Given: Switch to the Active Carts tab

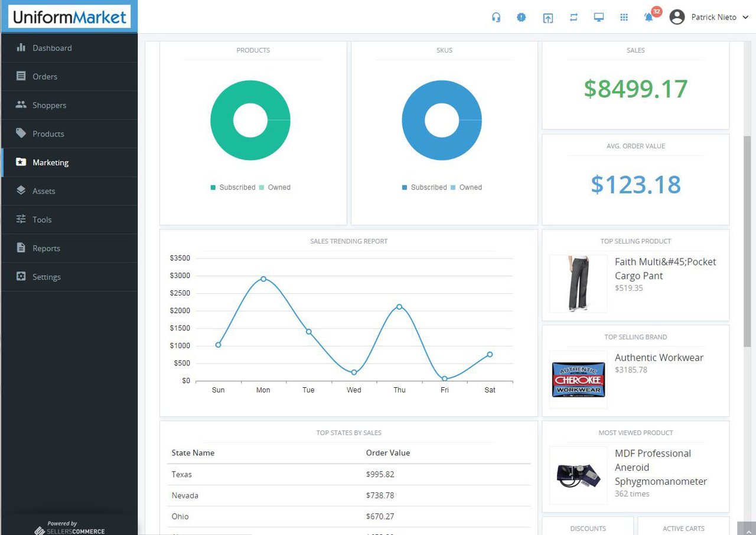Looking at the screenshot, I should coord(683,528).
